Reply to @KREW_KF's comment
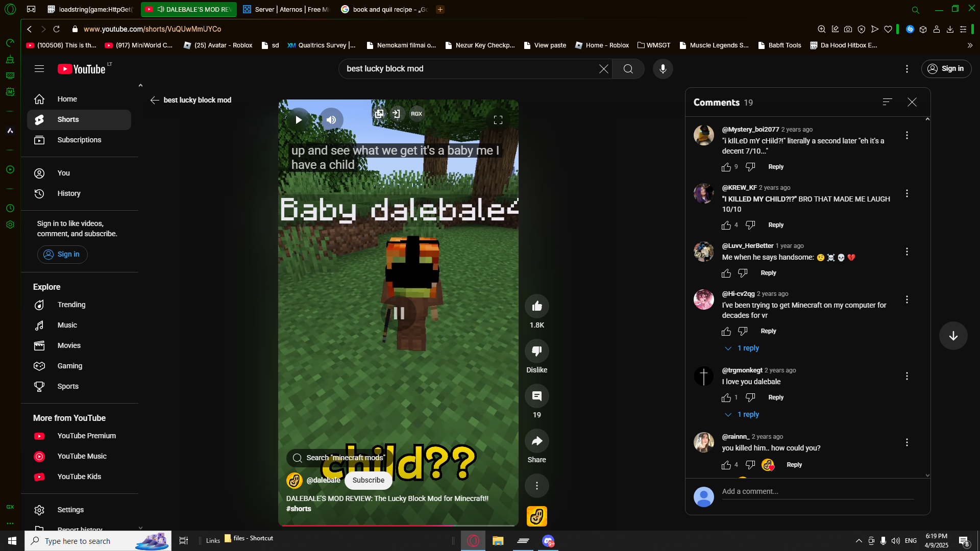The height and width of the screenshot is (551, 980). pos(776,225)
